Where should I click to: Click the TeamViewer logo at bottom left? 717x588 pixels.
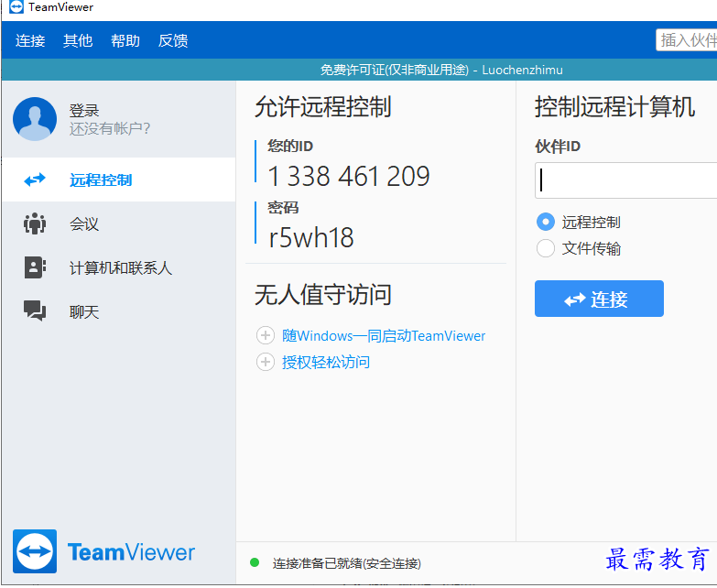103,551
